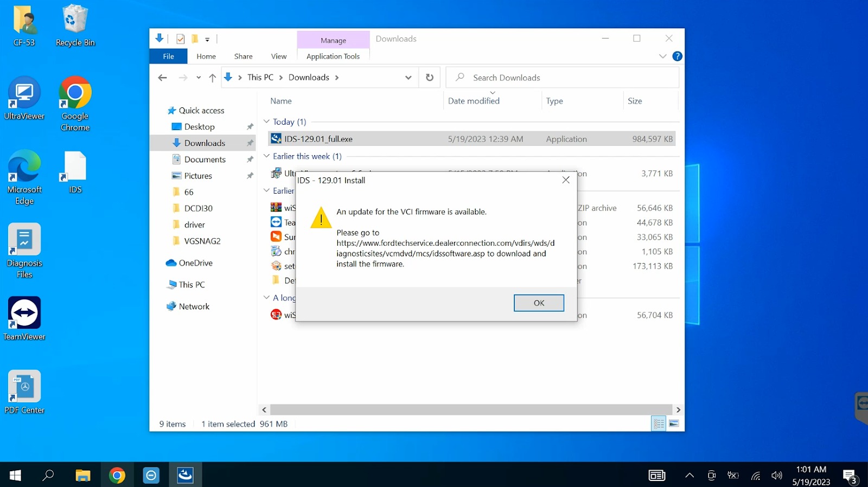The width and height of the screenshot is (868, 487).
Task: Collapse the Today group
Action: click(x=266, y=121)
